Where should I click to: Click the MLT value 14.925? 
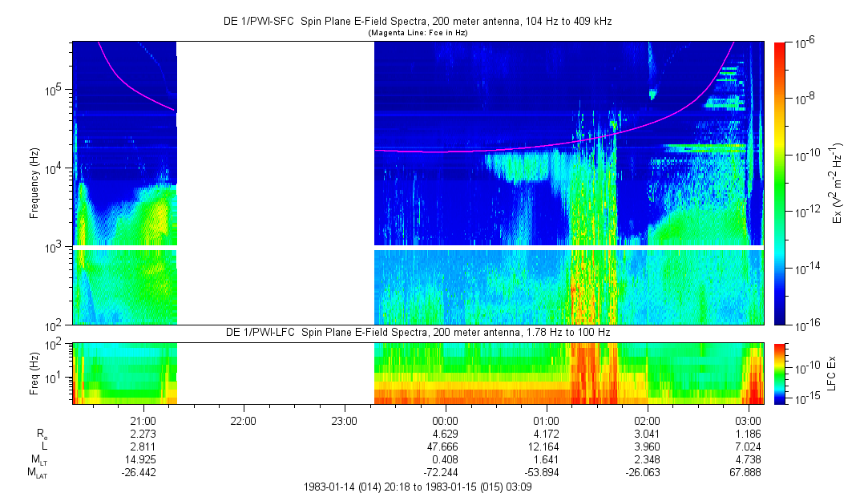tap(139, 459)
